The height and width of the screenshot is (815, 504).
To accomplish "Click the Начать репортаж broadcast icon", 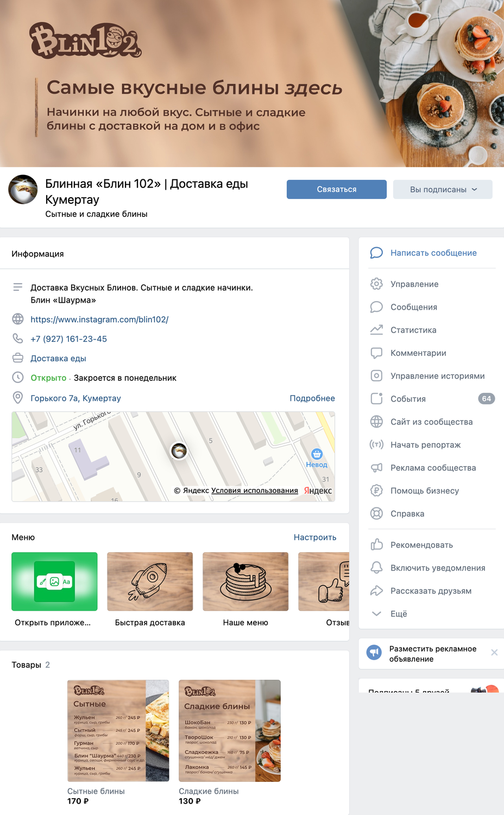I will (x=376, y=444).
